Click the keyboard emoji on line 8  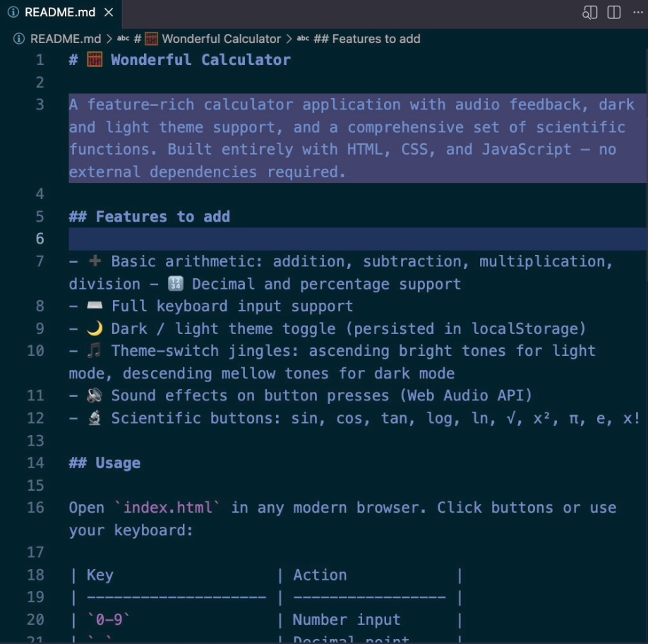(x=93, y=306)
